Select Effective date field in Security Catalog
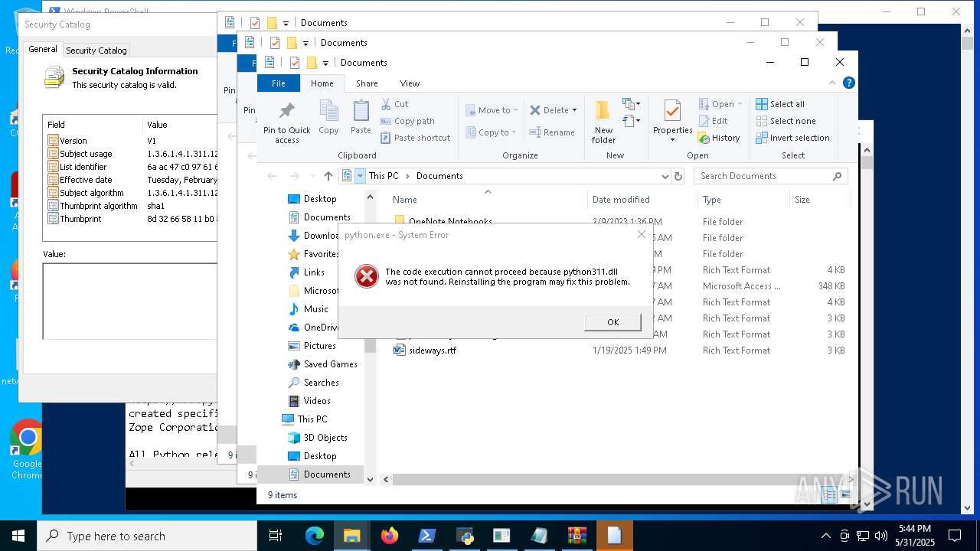The width and height of the screenshot is (980, 551). [x=86, y=180]
